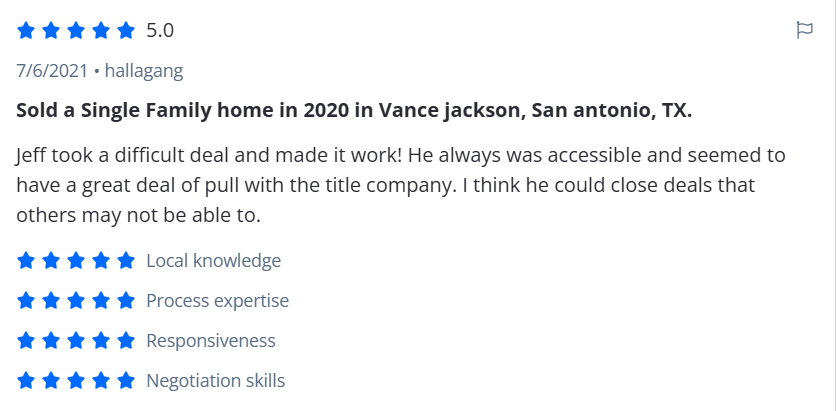The image size is (836, 411).
Task: Click the flag icon to report review
Action: click(804, 30)
